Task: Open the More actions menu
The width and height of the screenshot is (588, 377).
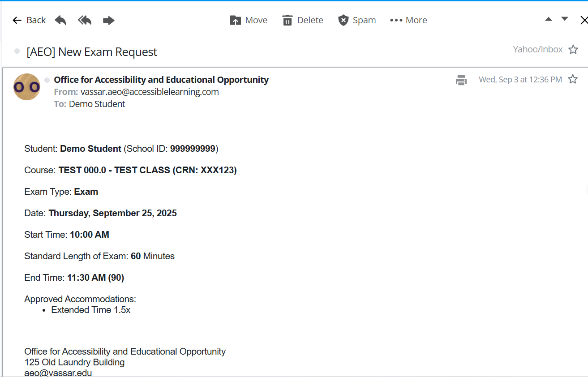Action: click(x=408, y=20)
